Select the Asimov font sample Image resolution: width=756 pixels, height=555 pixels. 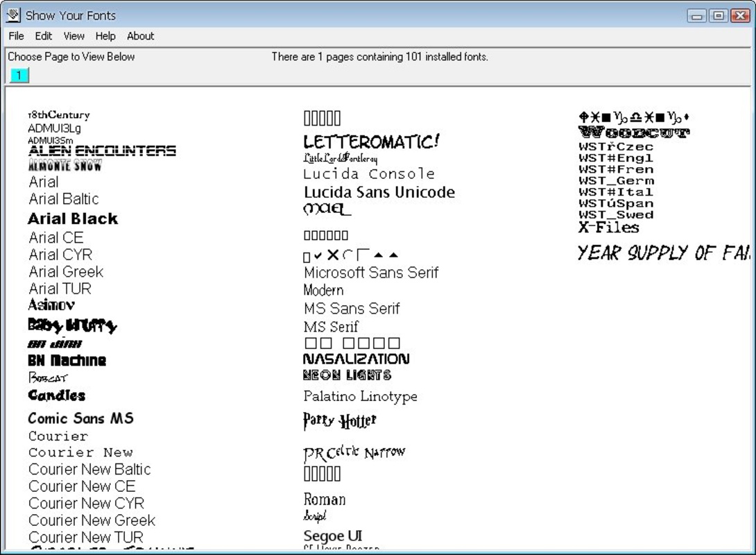coord(51,305)
